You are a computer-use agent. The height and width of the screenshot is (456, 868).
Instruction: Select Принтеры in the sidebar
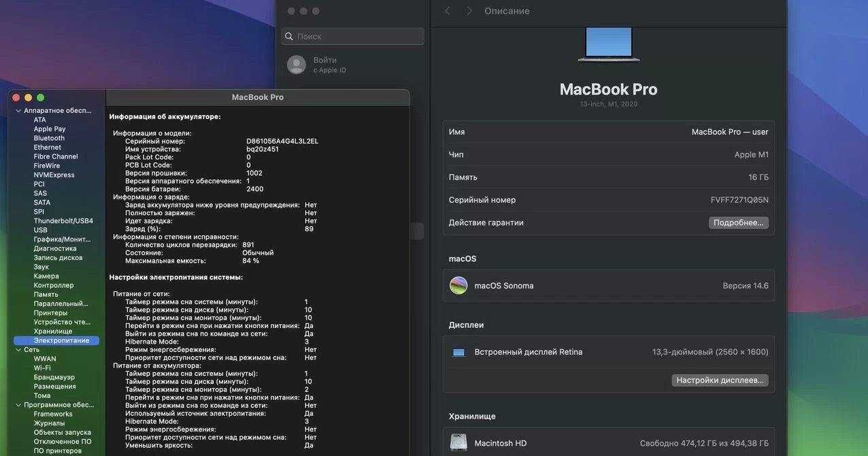tap(51, 313)
